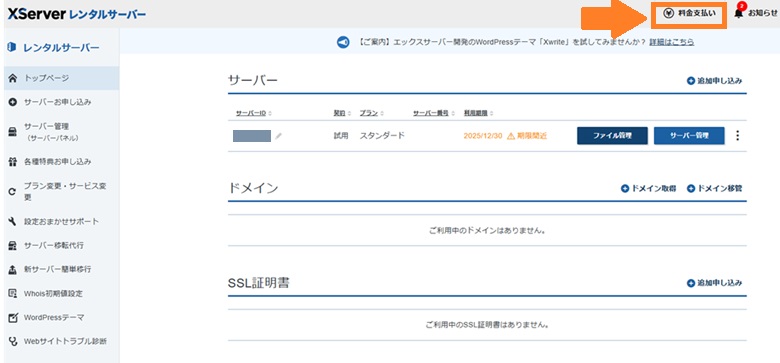Select the トップページ home icon
This screenshot has width=780, height=363.
point(13,78)
